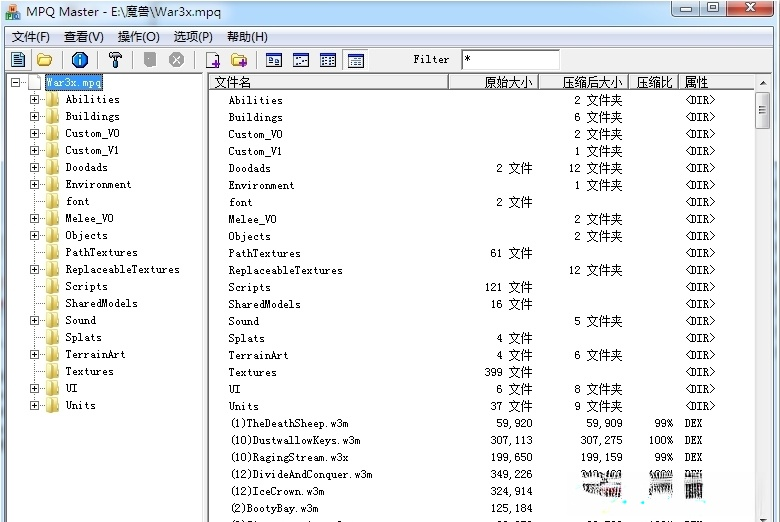Switch to details view
Viewport: 780px width, 522px height.
click(355, 60)
